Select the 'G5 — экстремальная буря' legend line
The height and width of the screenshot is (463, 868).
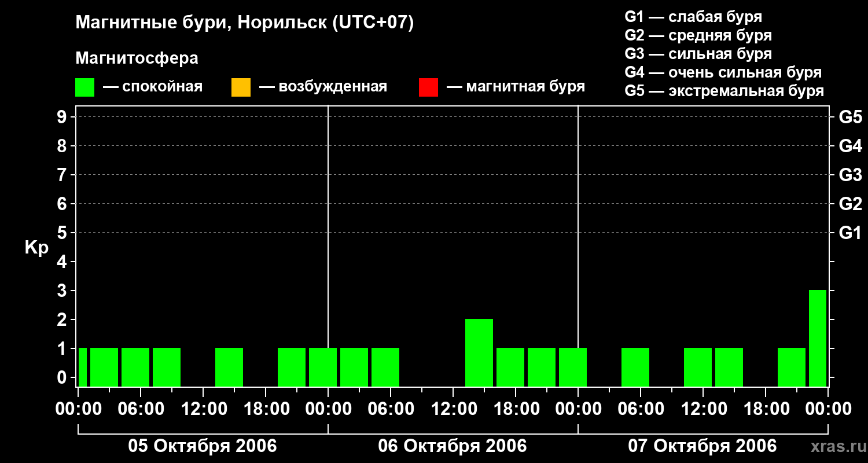point(724,91)
